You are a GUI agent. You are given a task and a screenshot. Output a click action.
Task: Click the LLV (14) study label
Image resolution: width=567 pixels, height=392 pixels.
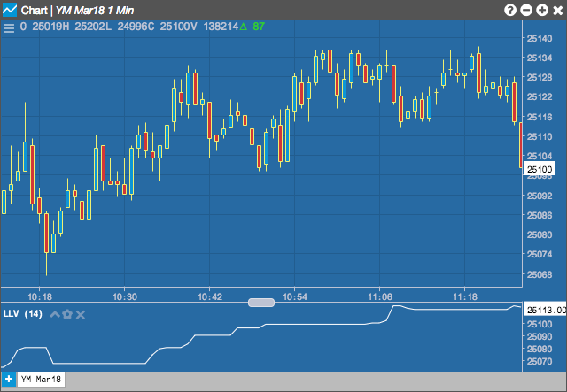[x=23, y=313]
